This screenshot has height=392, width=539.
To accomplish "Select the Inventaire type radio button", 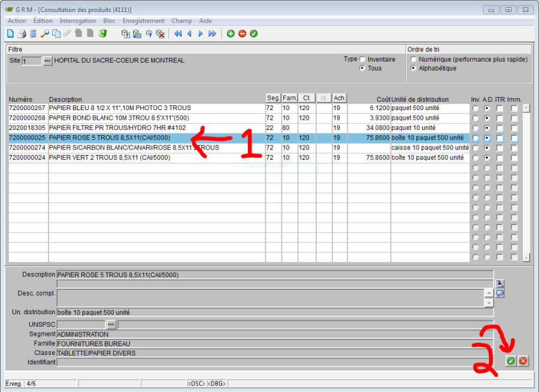I will 362,59.
